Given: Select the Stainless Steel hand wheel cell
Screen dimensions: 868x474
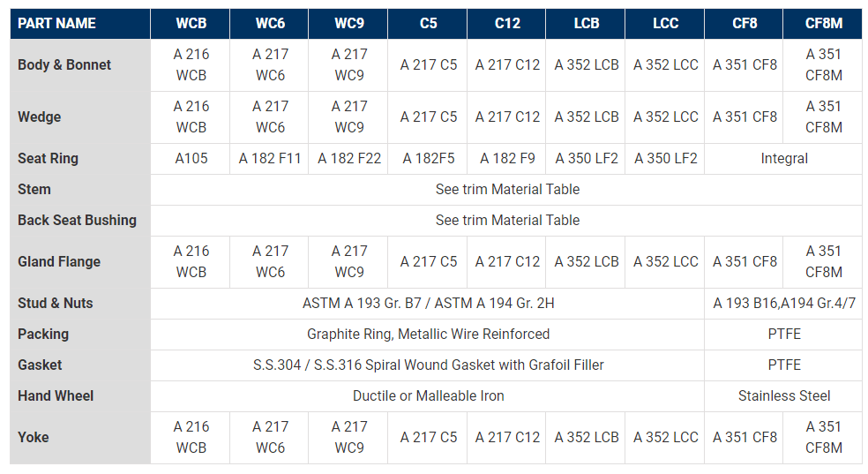Looking at the screenshot, I should (x=783, y=395).
